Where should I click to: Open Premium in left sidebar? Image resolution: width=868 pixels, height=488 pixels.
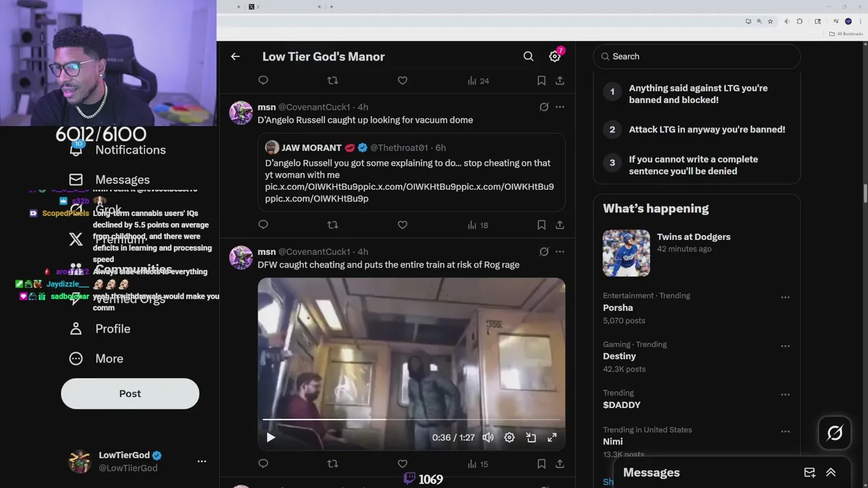tap(108, 239)
